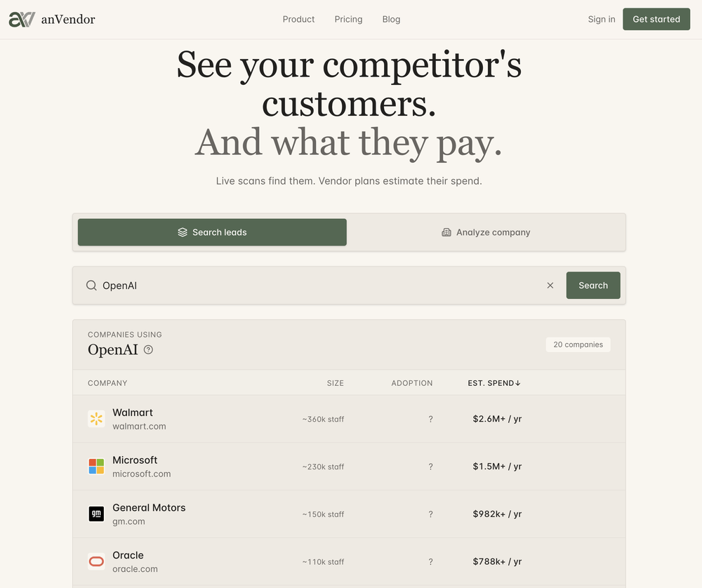Open the OpenAI help question-mark icon
The width and height of the screenshot is (702, 588).
pos(148,350)
